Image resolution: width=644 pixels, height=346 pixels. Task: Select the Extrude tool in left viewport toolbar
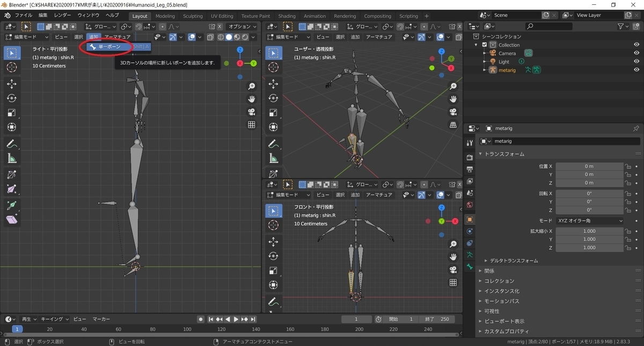[12, 205]
